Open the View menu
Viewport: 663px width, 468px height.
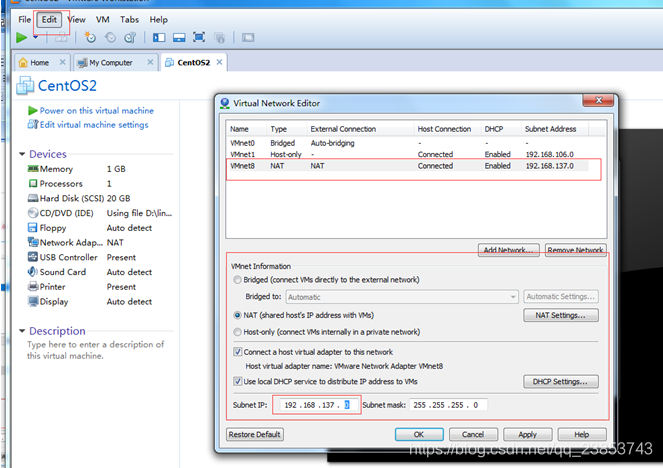77,19
